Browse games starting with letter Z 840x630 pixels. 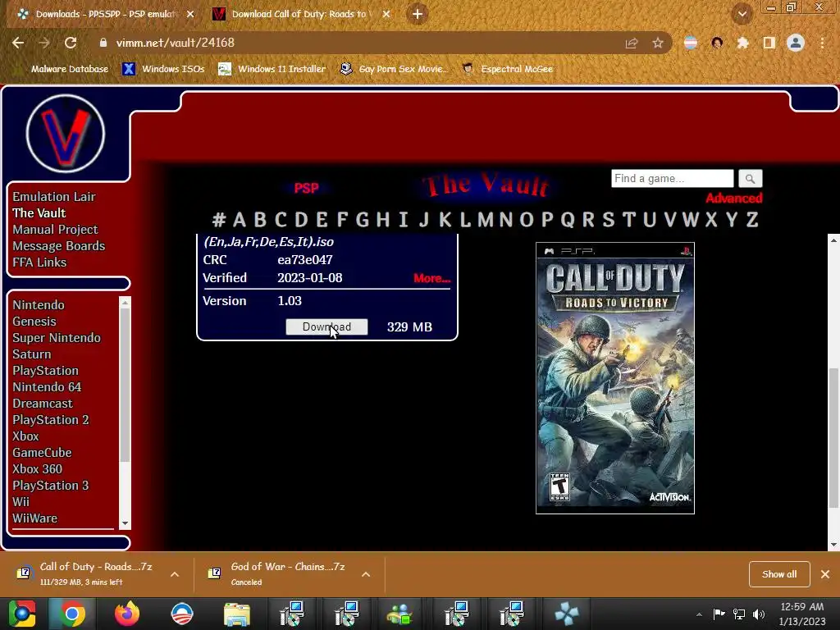pyautogui.click(x=752, y=220)
